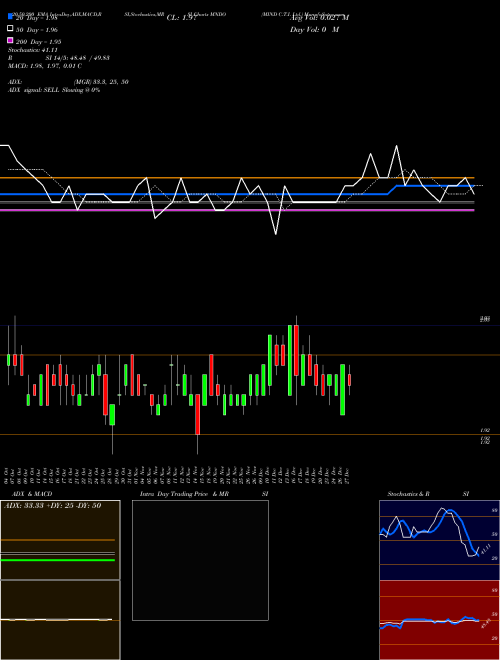Click the blue 20 Day legend swatch
This screenshot has height=660, width=500.
point(11,16)
